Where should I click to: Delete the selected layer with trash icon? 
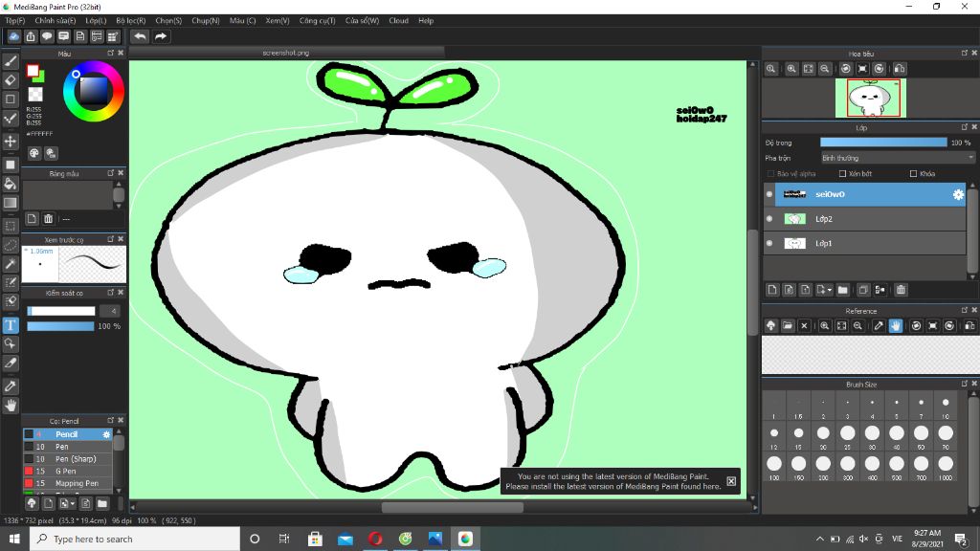(x=901, y=290)
